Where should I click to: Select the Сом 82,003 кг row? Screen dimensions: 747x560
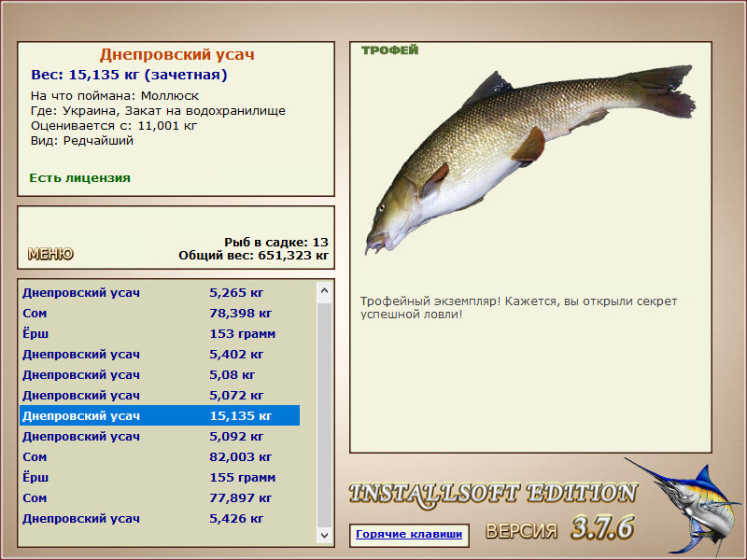pyautogui.click(x=160, y=456)
